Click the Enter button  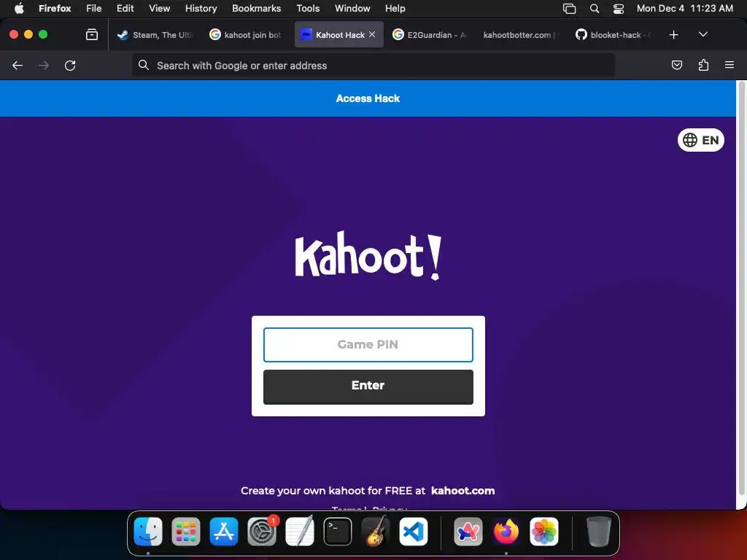click(x=368, y=387)
